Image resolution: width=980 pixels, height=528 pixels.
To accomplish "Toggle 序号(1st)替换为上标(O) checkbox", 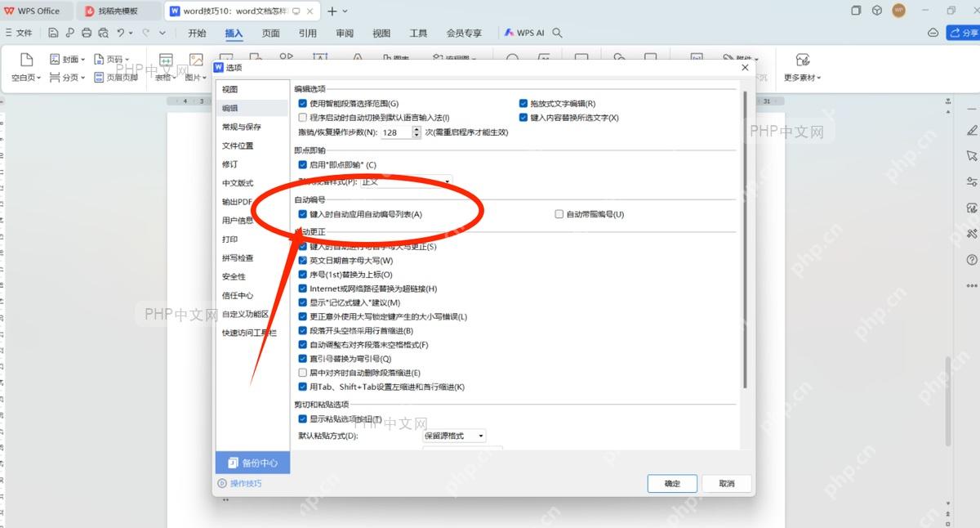I will click(x=303, y=275).
